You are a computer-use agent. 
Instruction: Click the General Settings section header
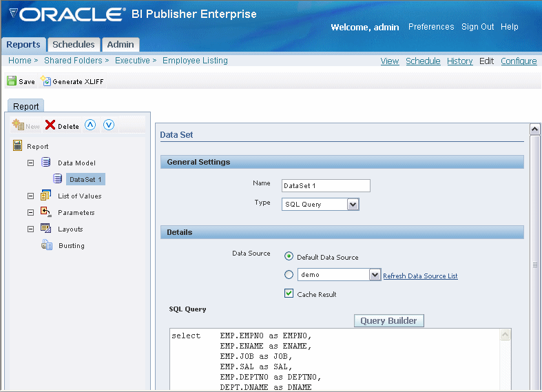342,162
